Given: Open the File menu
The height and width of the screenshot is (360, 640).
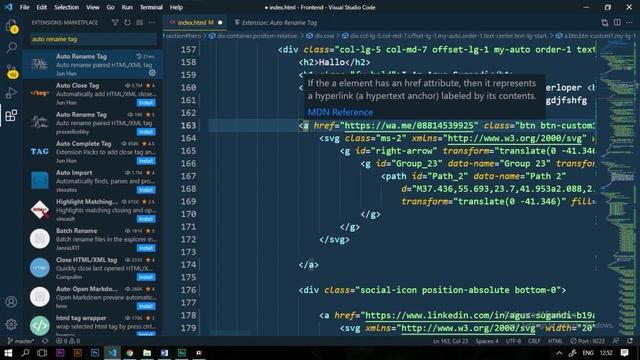Looking at the screenshot, I should click(24, 7).
